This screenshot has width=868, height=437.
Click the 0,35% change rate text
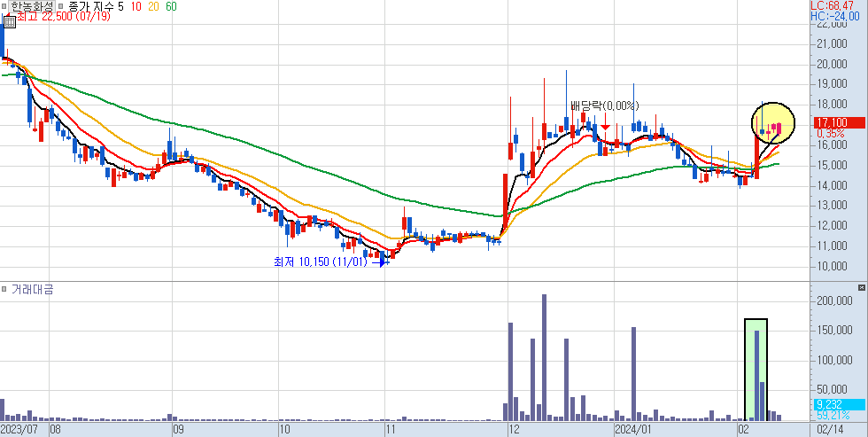pos(831,133)
